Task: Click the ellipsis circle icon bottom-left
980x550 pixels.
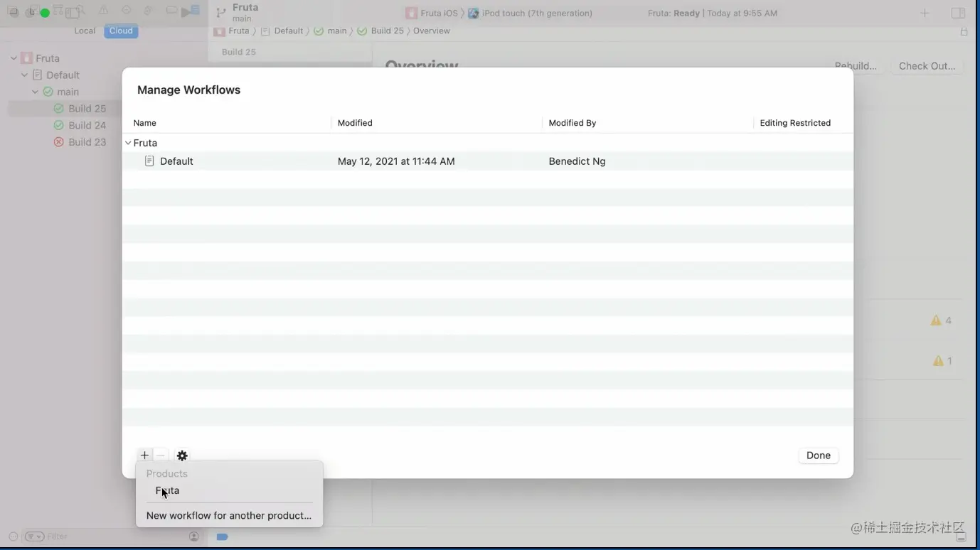Action: pos(14,536)
